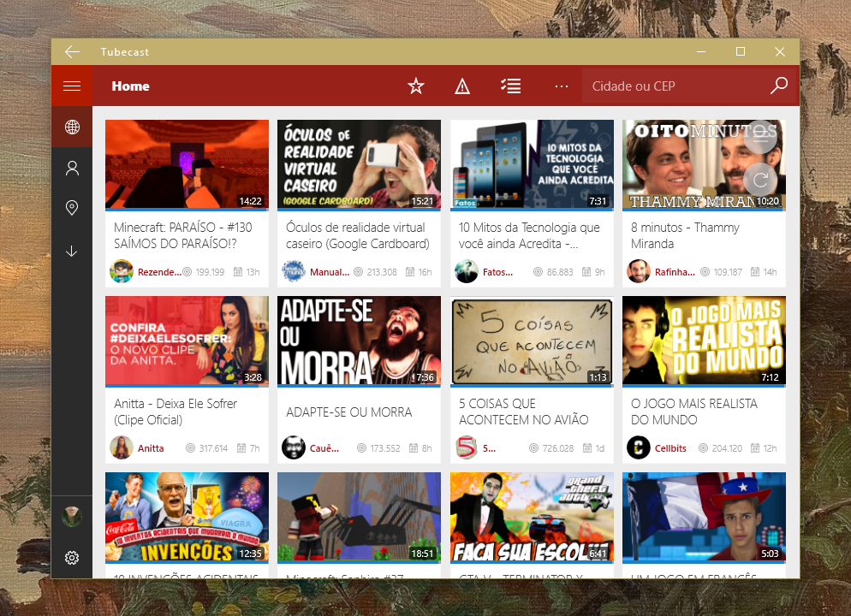This screenshot has width=851, height=616.
Task: Click title 'ADAPTE-SE OU MORRA' text
Action: tap(349, 412)
